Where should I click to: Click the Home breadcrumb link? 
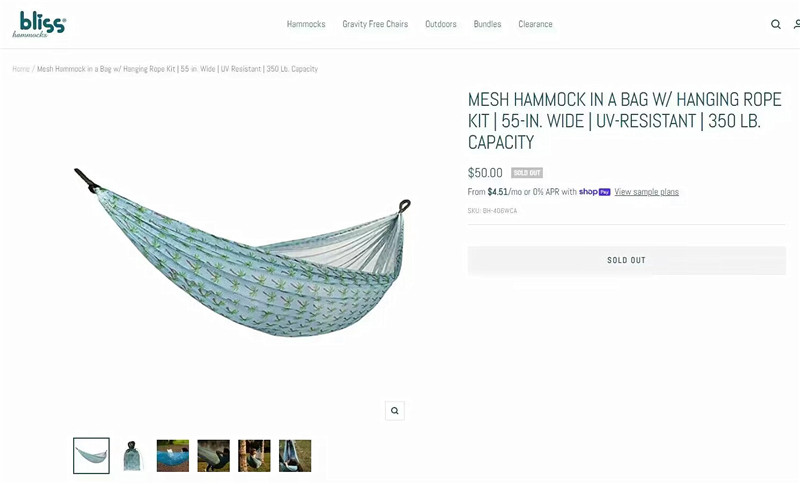pos(21,69)
